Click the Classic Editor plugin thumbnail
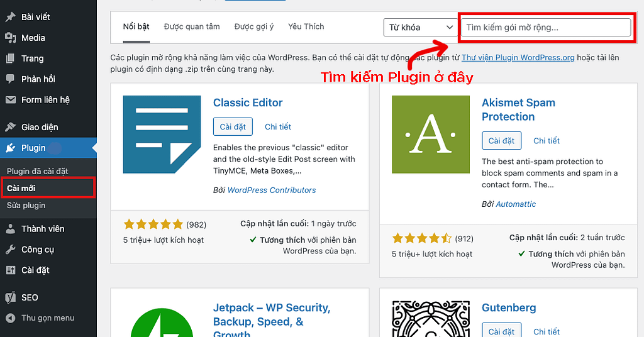Screen dimensions: 644x337 [x=162, y=135]
